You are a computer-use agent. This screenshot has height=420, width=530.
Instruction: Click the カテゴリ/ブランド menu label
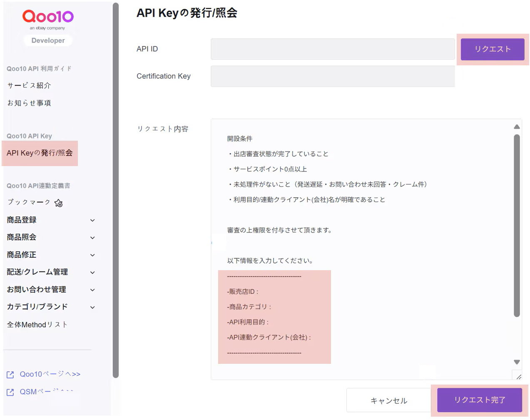(x=37, y=307)
